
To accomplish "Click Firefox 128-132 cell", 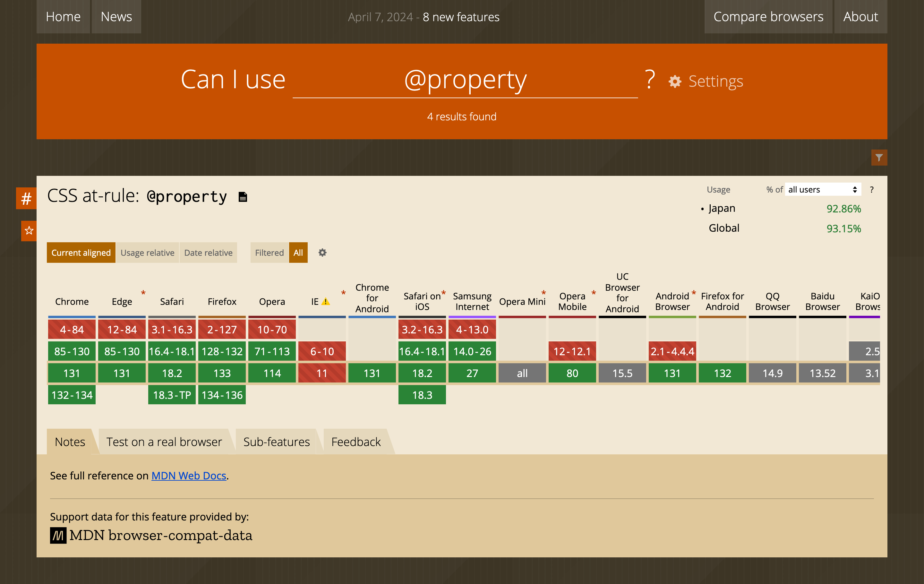I will coord(222,351).
